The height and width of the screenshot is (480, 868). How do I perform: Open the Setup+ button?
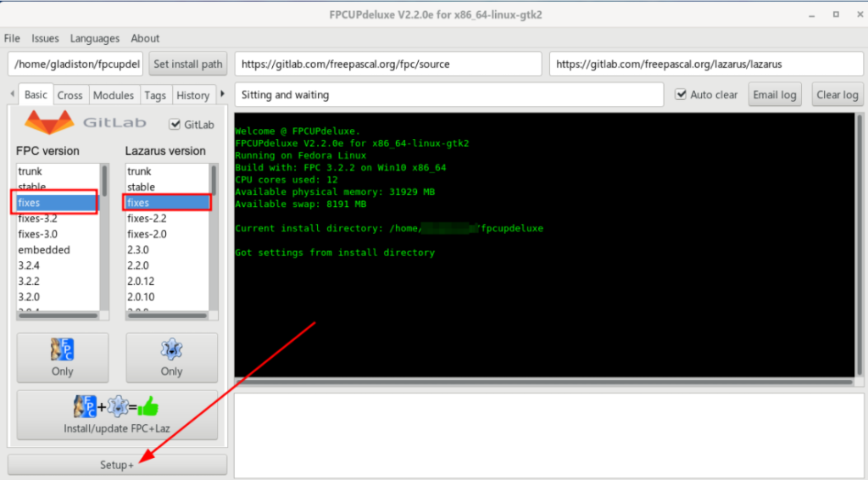[117, 465]
